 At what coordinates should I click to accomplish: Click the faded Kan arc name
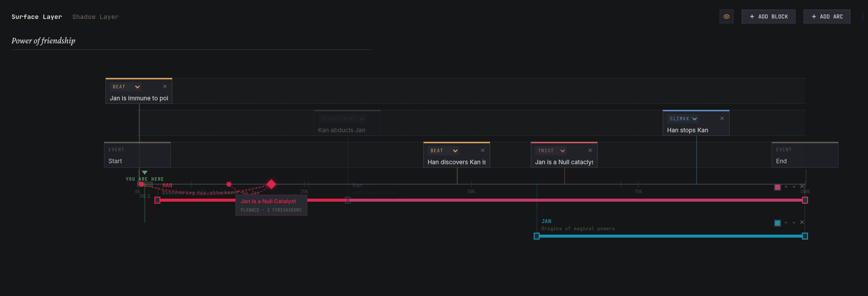pos(357,186)
